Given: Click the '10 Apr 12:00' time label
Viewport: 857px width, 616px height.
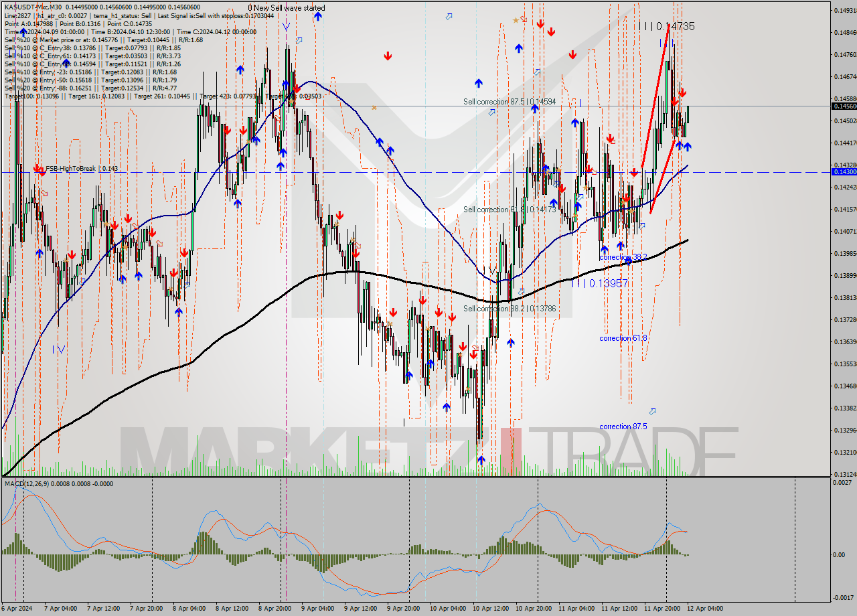Looking at the screenshot, I should [x=489, y=609].
